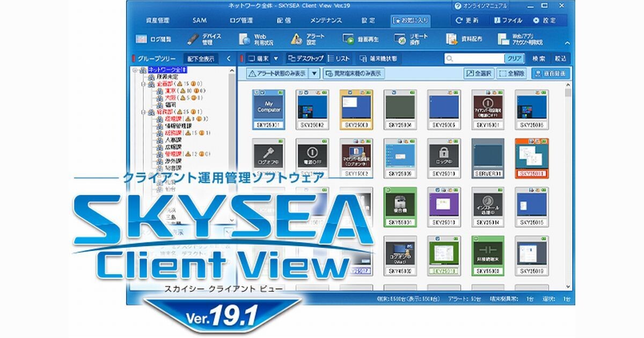Toggle 異常端末機のみ表示 filter

(353, 74)
